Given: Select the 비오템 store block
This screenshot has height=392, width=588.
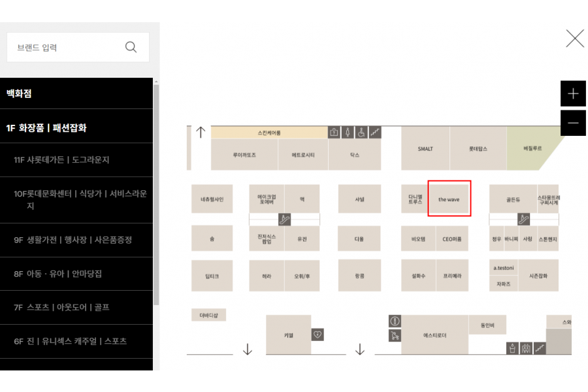Looking at the screenshot, I should [419, 238].
